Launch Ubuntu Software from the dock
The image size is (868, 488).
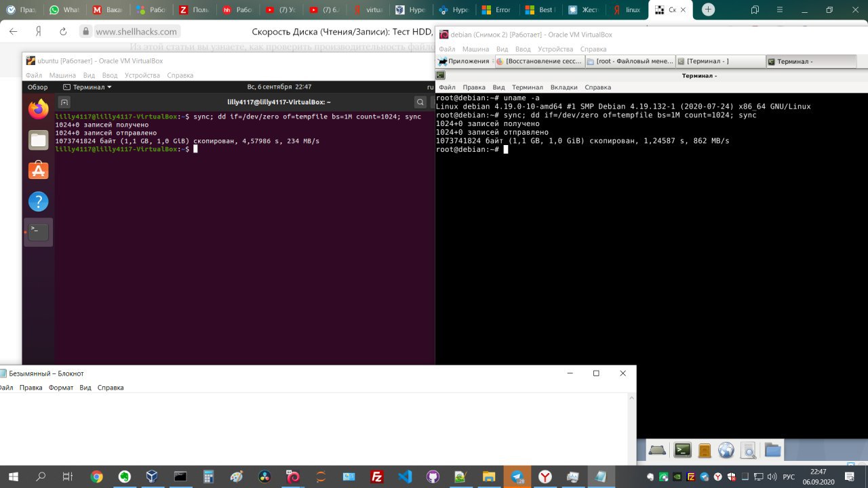pyautogui.click(x=39, y=170)
